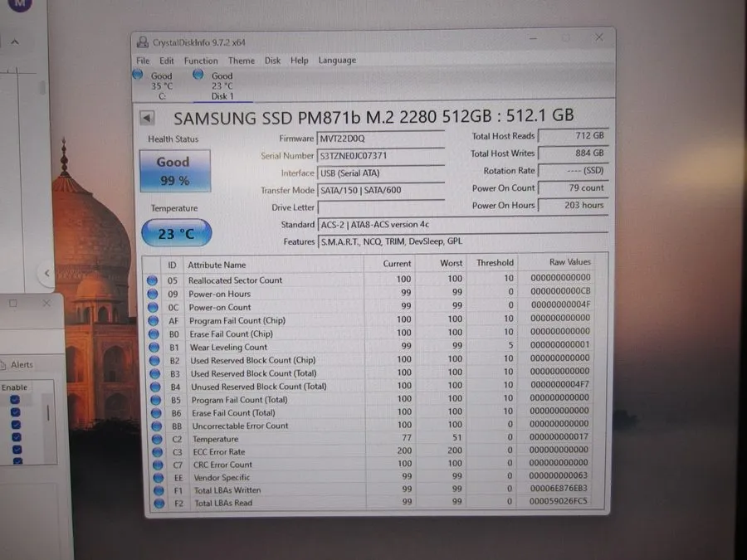Click status icon for Total LBAs Read
This screenshot has height=560, width=747.
click(x=159, y=503)
